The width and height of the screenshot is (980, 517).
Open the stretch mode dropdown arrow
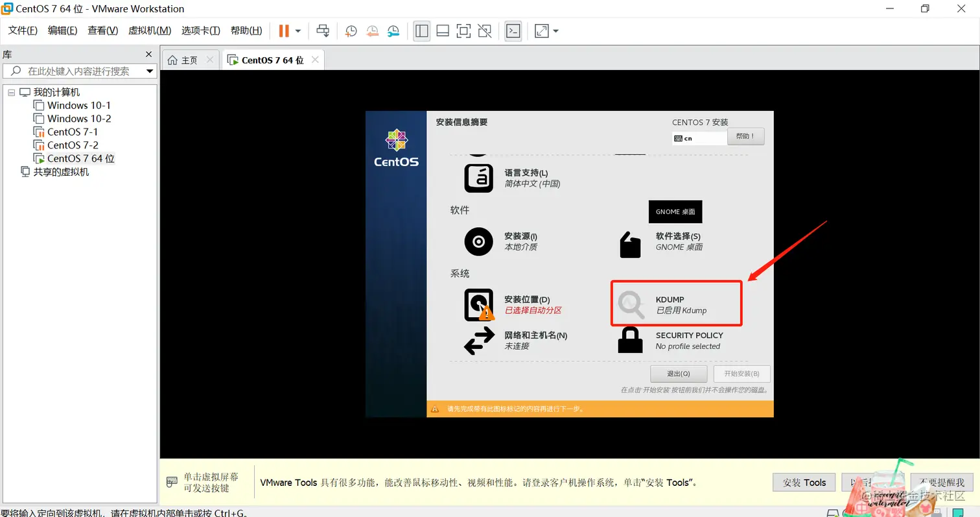(x=556, y=30)
